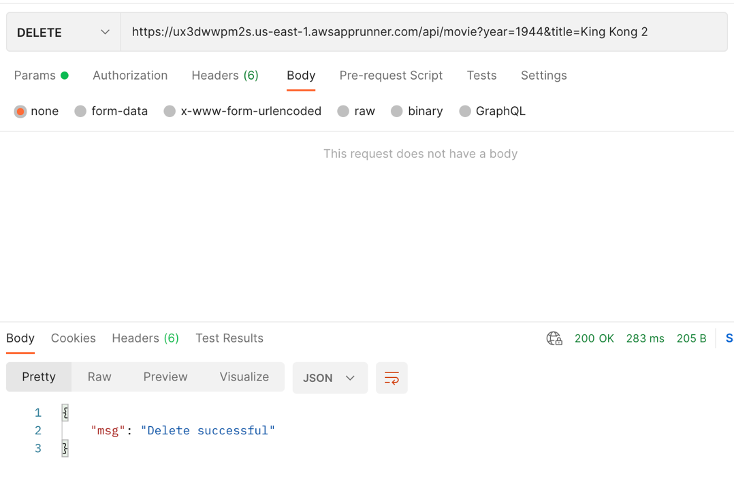The height and width of the screenshot is (497, 735).
Task: Open request Headers (6) tab
Action: [225, 75]
